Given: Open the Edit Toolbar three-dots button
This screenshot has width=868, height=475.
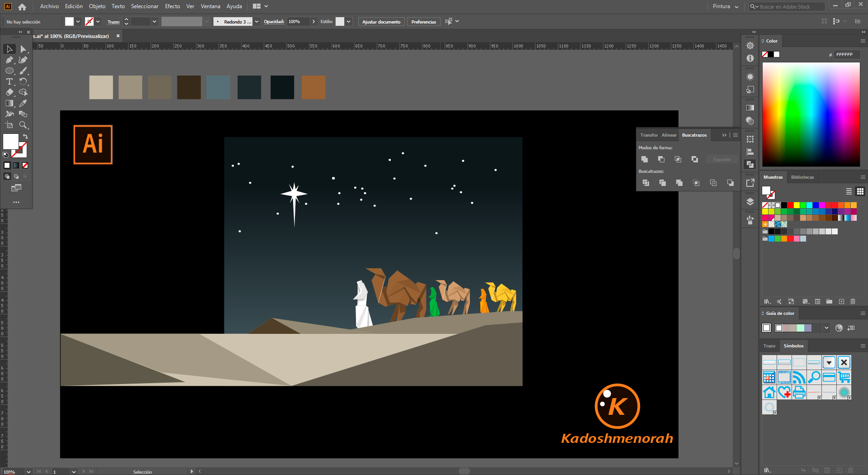Looking at the screenshot, I should pyautogui.click(x=16, y=202).
